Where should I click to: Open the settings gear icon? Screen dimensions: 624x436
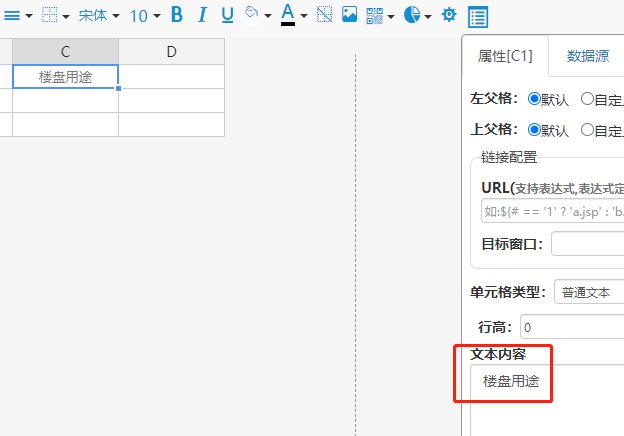tap(449, 15)
